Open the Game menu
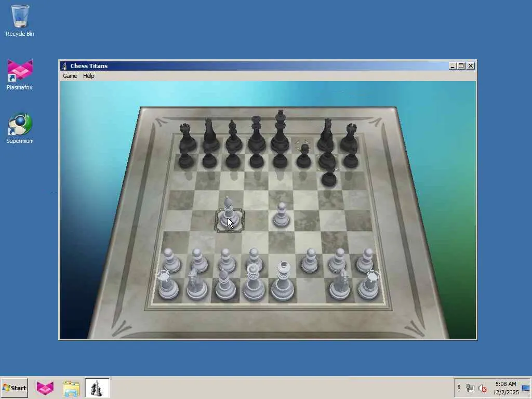 tap(70, 76)
